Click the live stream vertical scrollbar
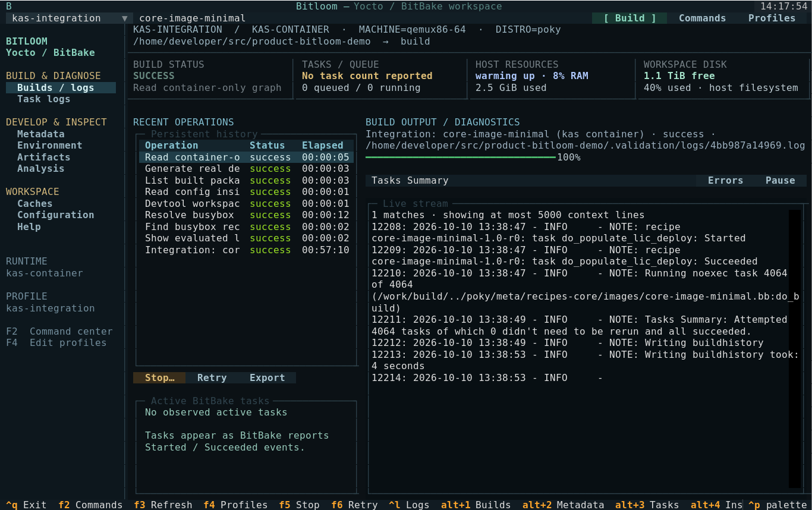 795,348
